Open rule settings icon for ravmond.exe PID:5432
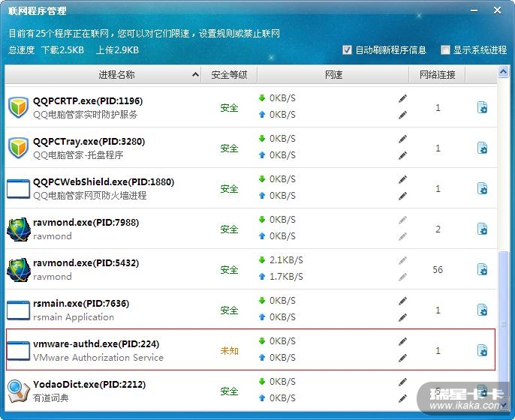This screenshot has width=515, height=420. coord(482,269)
